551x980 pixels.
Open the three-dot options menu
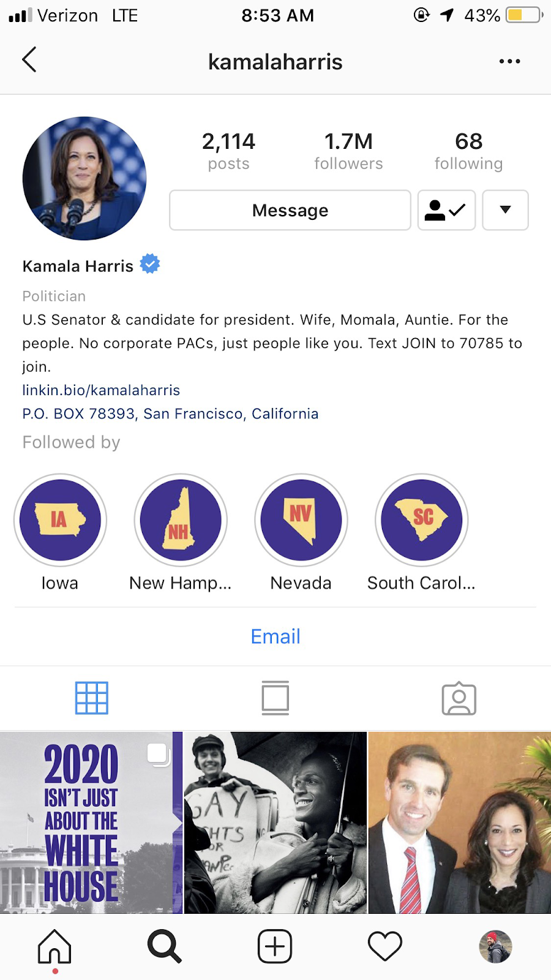[x=509, y=61]
